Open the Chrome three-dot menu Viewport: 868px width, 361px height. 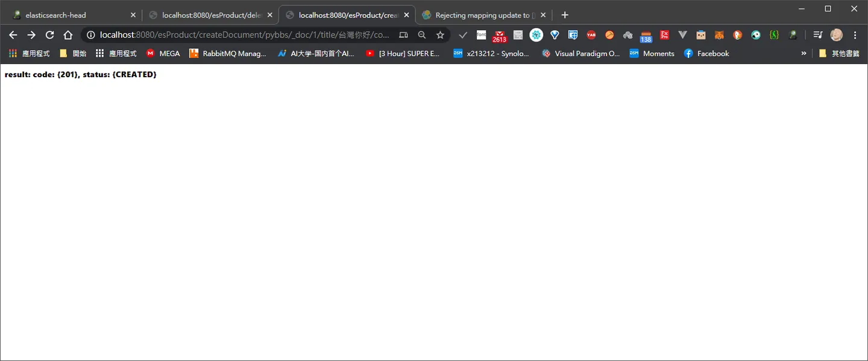pos(855,35)
